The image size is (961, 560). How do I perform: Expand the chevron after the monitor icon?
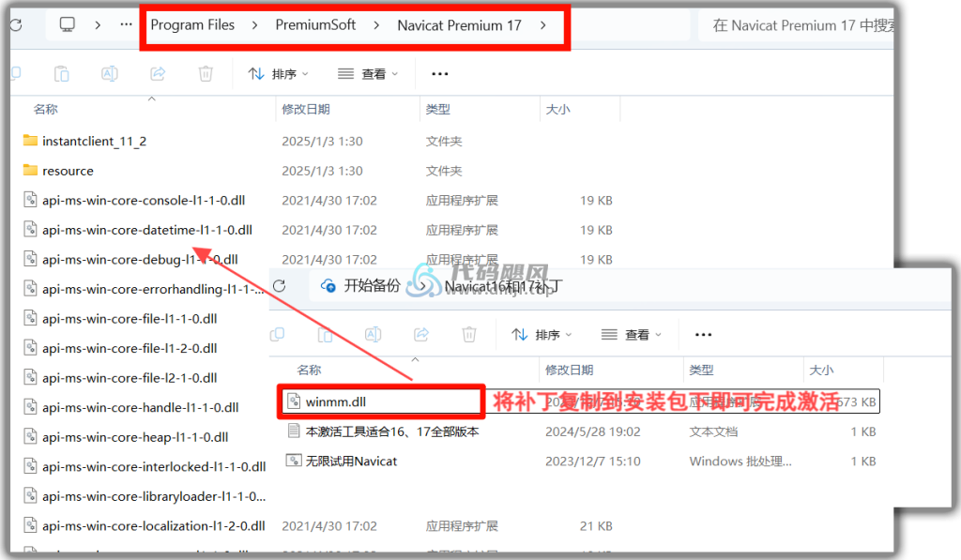pyautogui.click(x=98, y=24)
